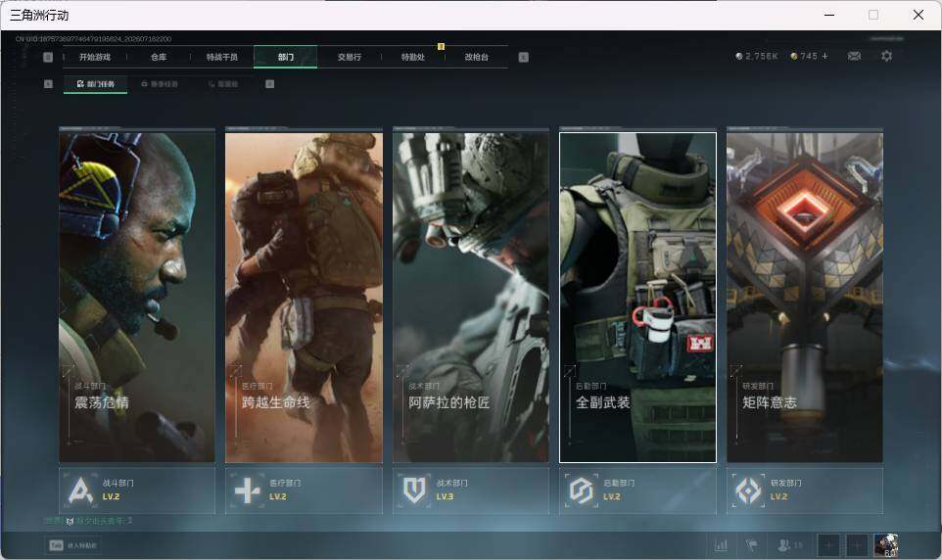Click the 战斗部门 corner arrow icon

click(x=68, y=371)
